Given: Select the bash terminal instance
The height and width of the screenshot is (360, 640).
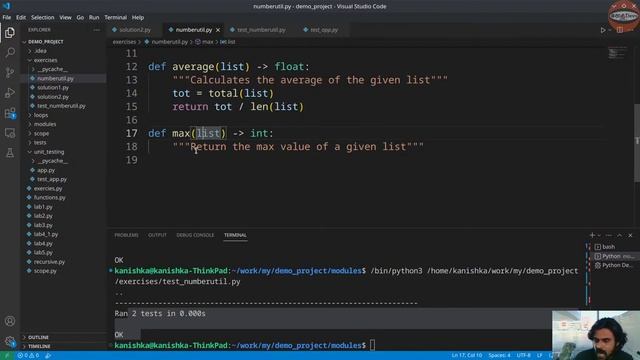Looking at the screenshot, I should click(608, 247).
